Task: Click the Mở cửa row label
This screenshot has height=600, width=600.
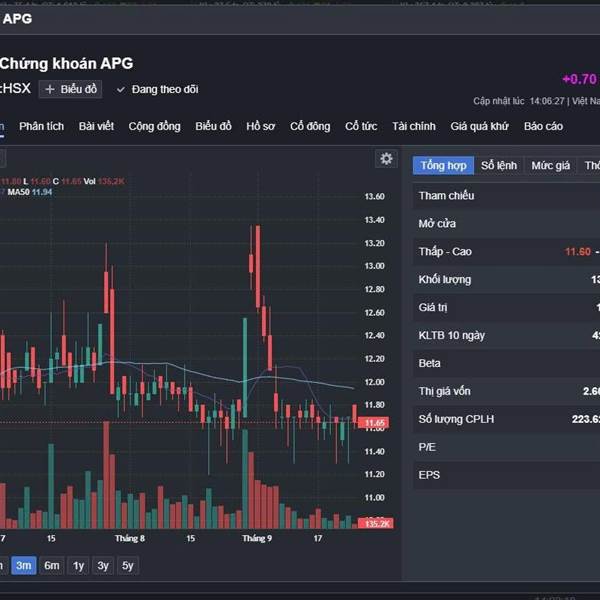Action: click(x=437, y=223)
